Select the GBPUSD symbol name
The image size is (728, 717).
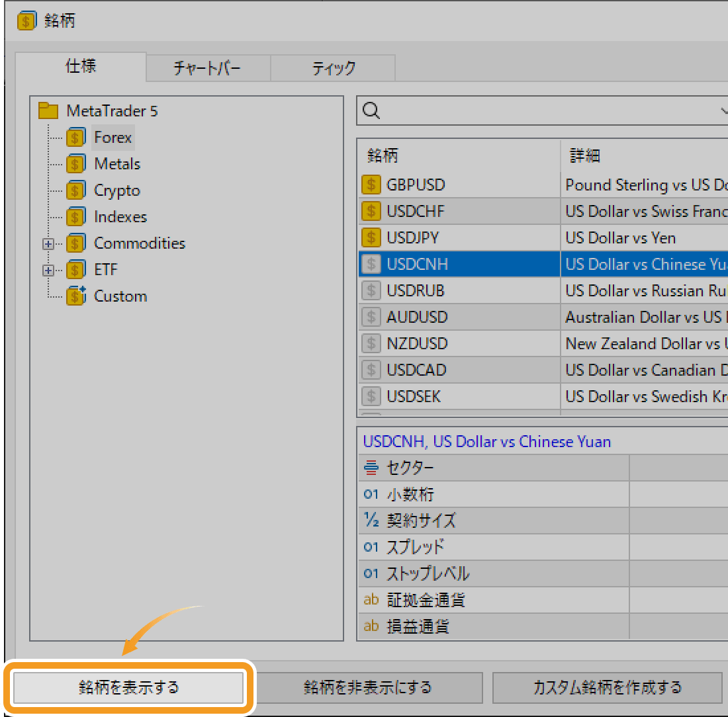point(416,185)
